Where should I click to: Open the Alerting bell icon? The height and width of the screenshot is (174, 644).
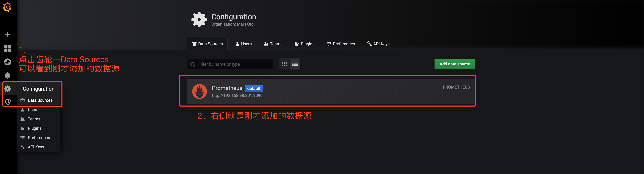pyautogui.click(x=7, y=75)
